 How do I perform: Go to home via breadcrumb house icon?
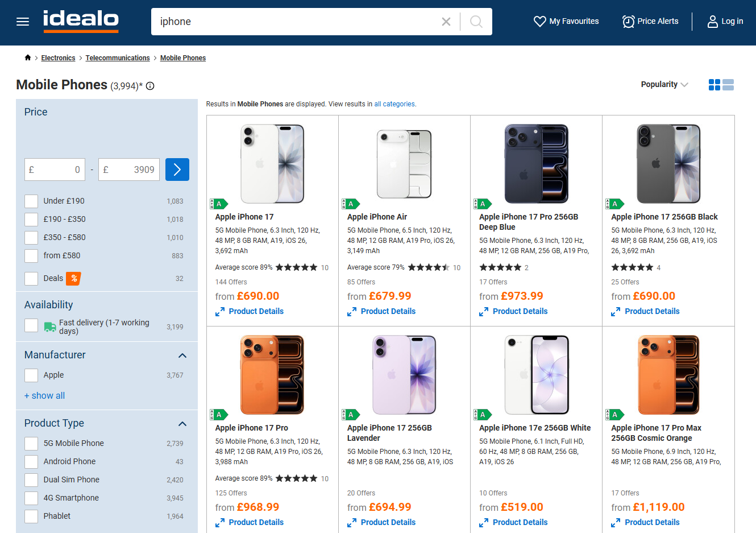coord(28,57)
